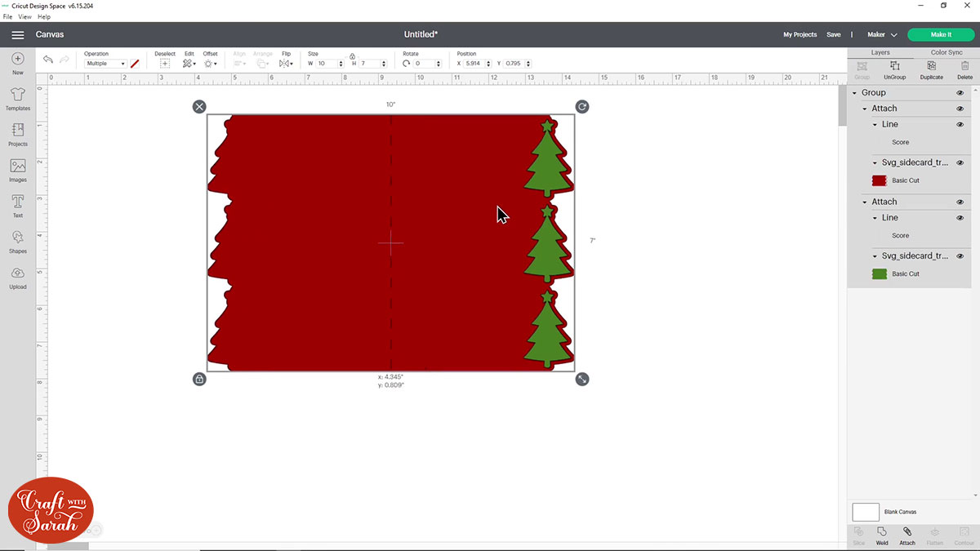
Task: Switch to the Color Sync tab
Action: (947, 52)
